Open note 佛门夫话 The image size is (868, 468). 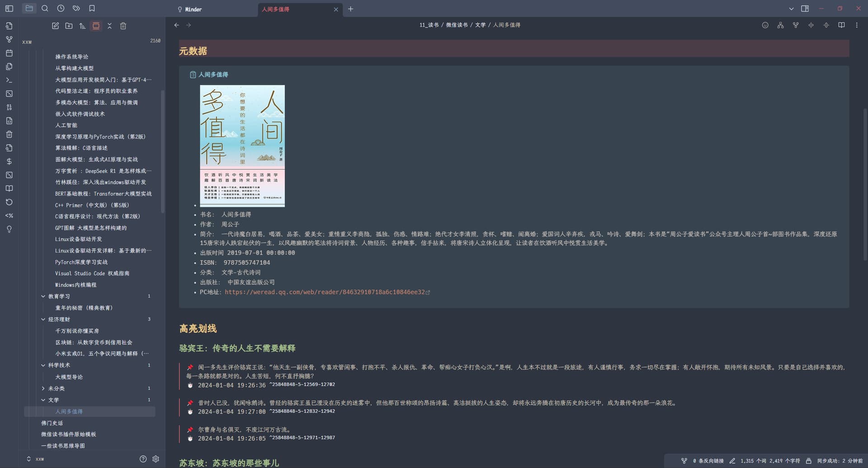pos(52,423)
